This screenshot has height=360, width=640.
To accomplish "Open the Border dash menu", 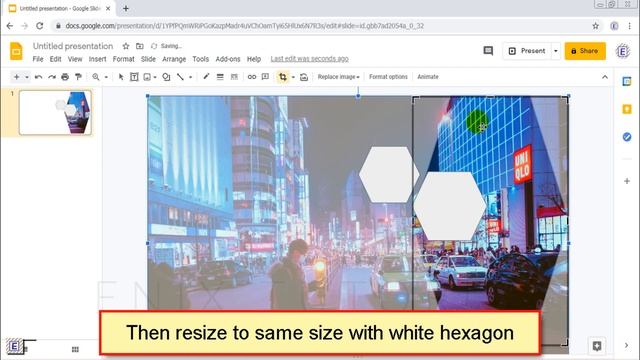I will [x=234, y=77].
